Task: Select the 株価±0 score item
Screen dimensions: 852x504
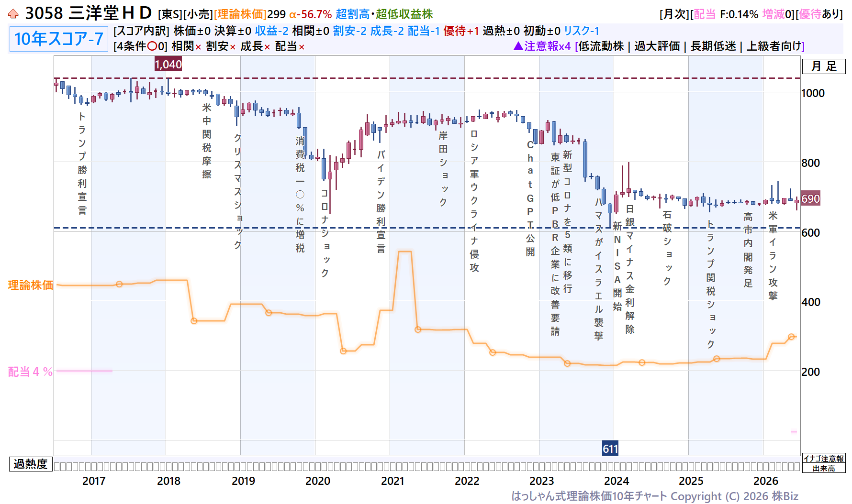Action: coord(192,31)
